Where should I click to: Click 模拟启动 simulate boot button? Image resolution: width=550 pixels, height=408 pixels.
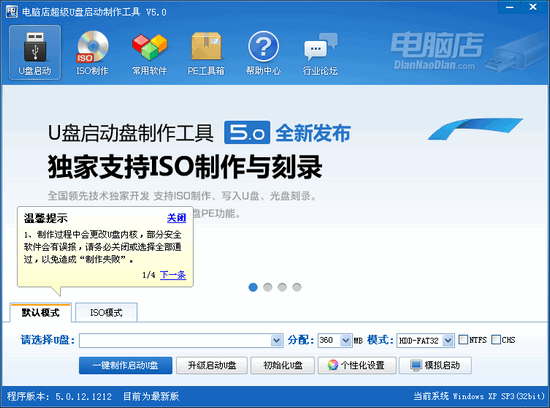pyautogui.click(x=435, y=366)
